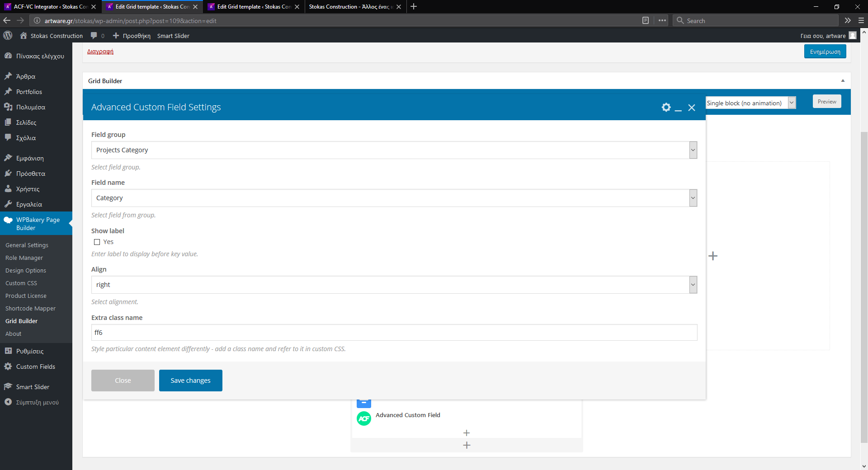This screenshot has height=470, width=868.
Task: Expand the Field group dropdown
Action: (x=394, y=150)
